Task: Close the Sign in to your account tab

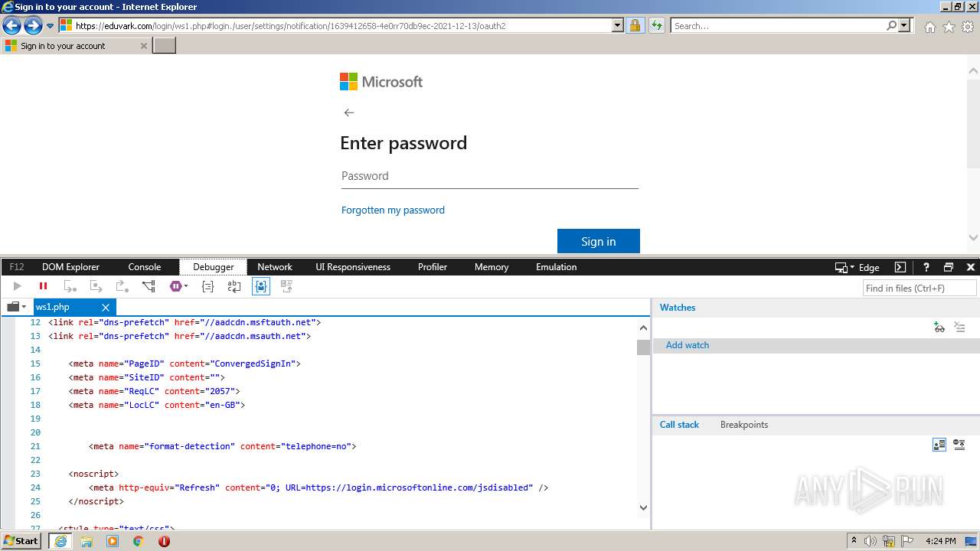Action: 143,46
